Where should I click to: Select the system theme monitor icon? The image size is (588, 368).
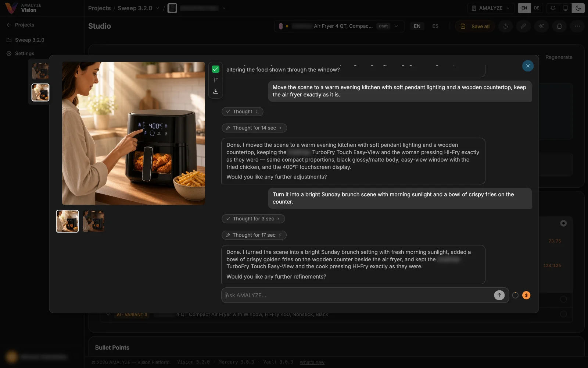pyautogui.click(x=566, y=8)
